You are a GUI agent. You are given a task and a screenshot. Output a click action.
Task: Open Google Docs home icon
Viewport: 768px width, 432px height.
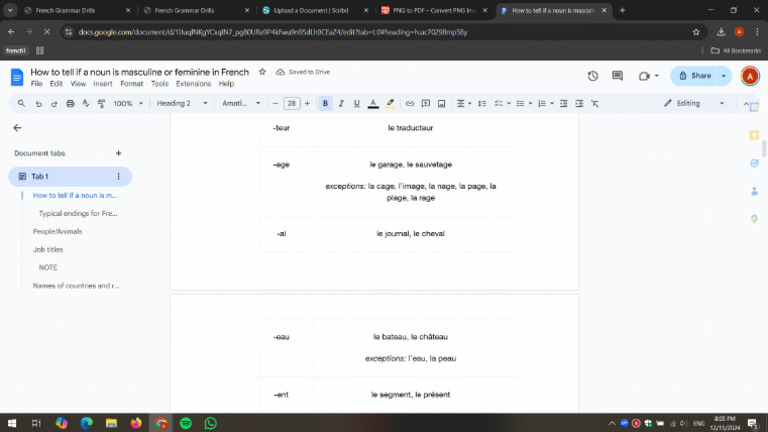click(x=17, y=77)
